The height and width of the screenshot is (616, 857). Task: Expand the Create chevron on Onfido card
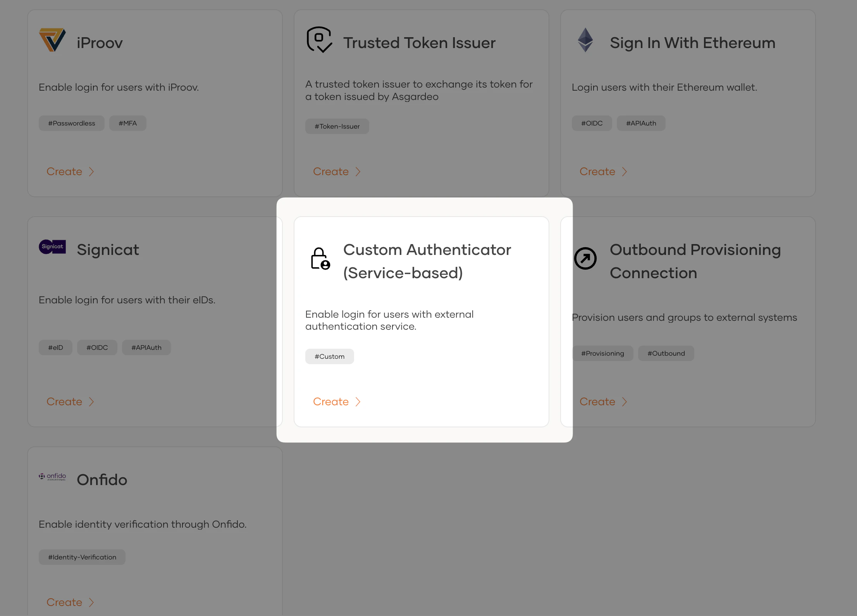point(91,602)
